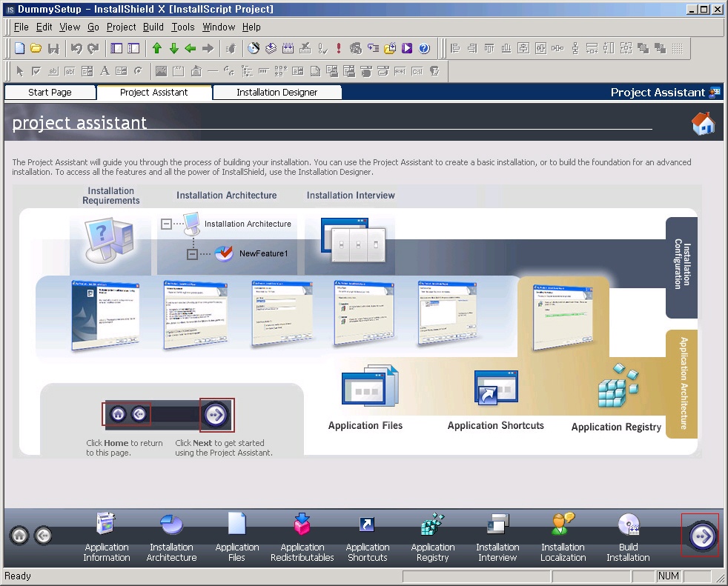Click the Home button in bottom bar

19,536
